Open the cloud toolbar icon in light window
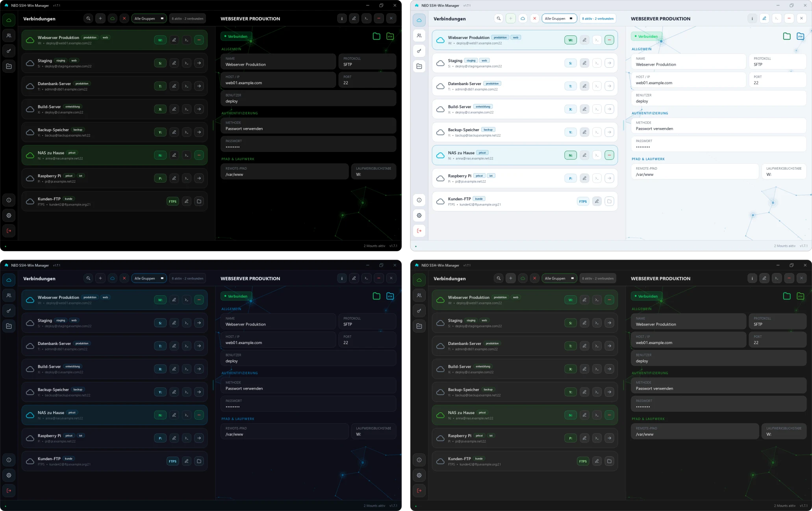The width and height of the screenshot is (812, 511). 523,19
